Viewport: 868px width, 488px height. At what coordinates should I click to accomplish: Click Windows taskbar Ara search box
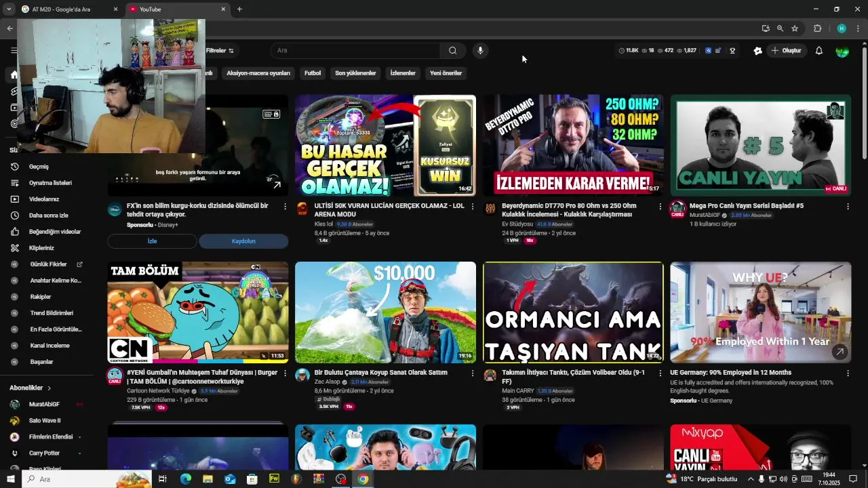click(x=86, y=479)
